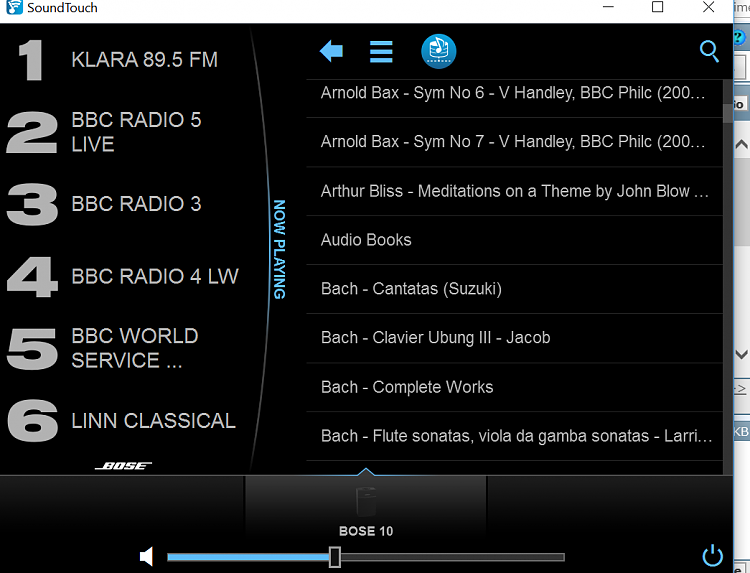
Task: Click the SoundTouch app title icon
Action: 14,7
